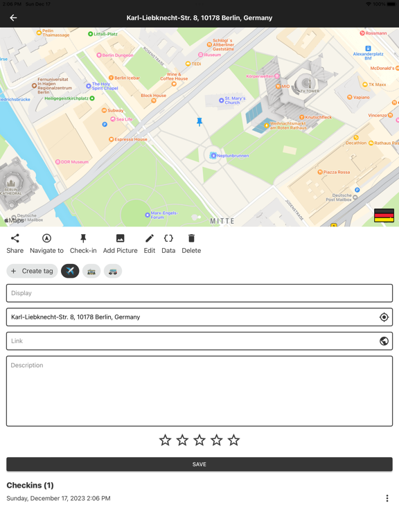
Task: Open the Share action
Action: [x=15, y=244]
